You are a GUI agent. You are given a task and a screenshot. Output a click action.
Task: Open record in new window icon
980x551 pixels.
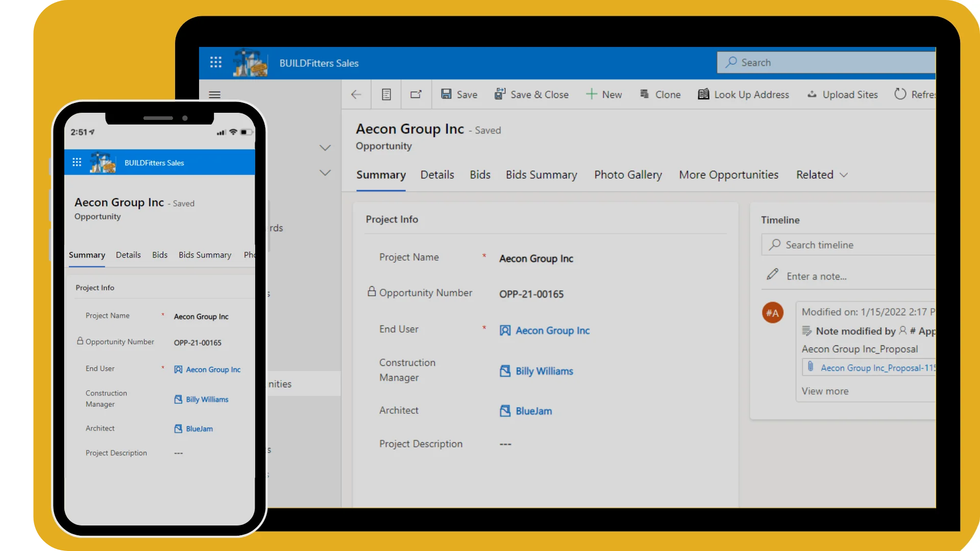[416, 94]
